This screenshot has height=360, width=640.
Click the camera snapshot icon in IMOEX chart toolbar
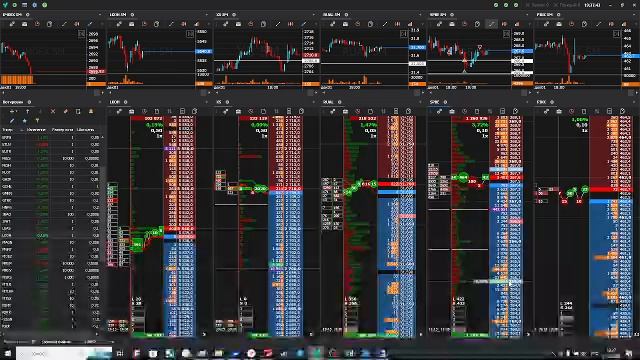tap(24, 24)
